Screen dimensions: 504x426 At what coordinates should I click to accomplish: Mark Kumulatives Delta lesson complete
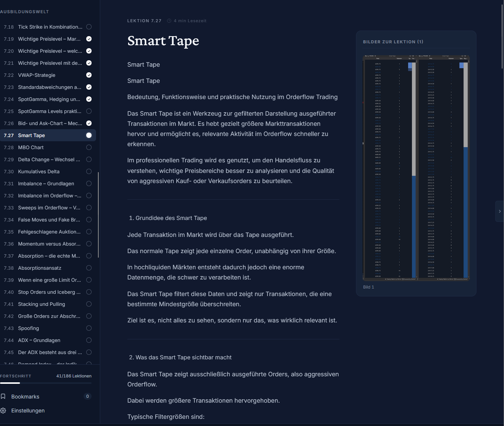(x=89, y=171)
